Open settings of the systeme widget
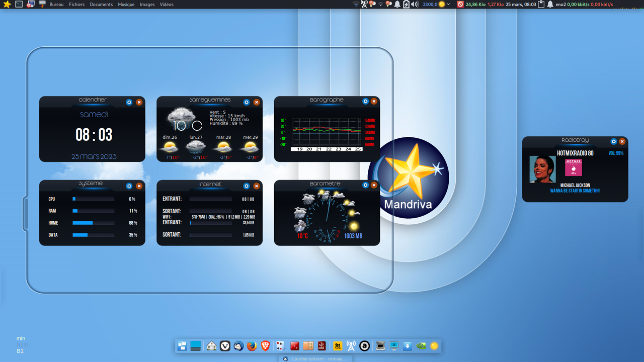The image size is (644, 362). [x=129, y=186]
